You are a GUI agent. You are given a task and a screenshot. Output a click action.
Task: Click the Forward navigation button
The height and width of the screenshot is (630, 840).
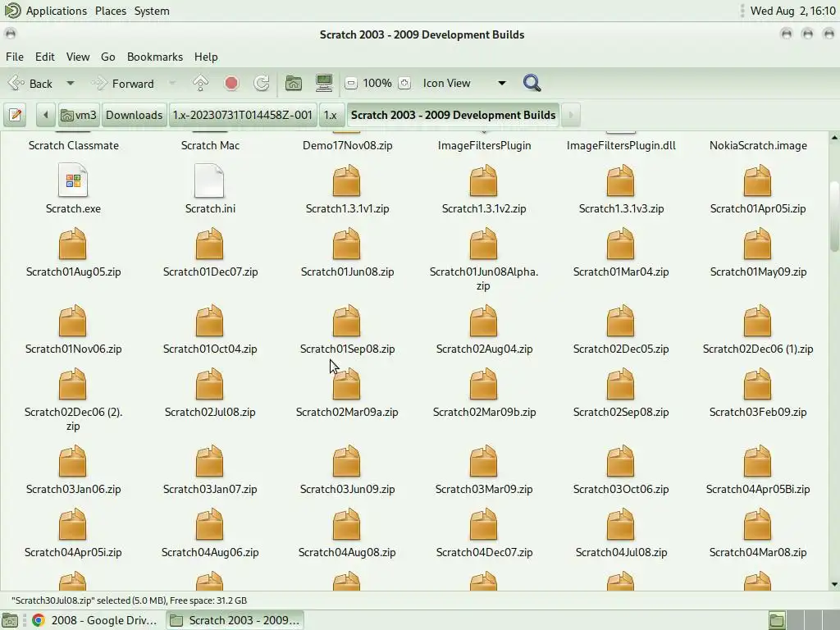tap(124, 84)
